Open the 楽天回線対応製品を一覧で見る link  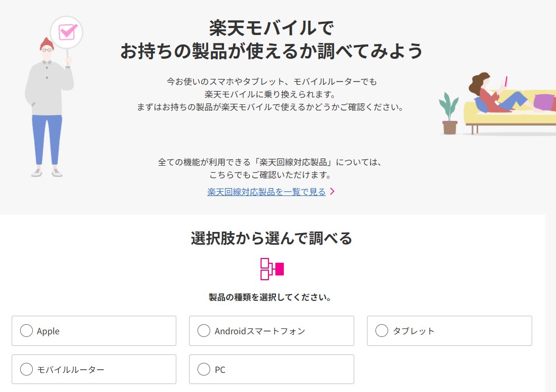point(266,192)
